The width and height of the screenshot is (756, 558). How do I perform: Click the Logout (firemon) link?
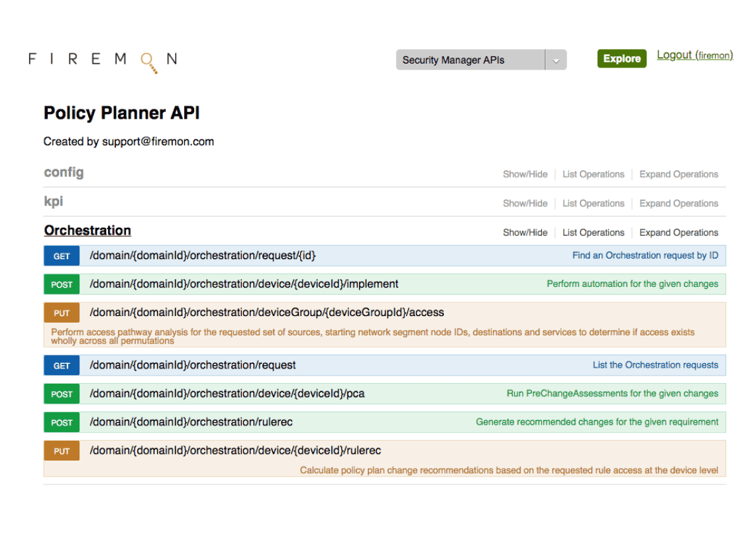(x=695, y=55)
